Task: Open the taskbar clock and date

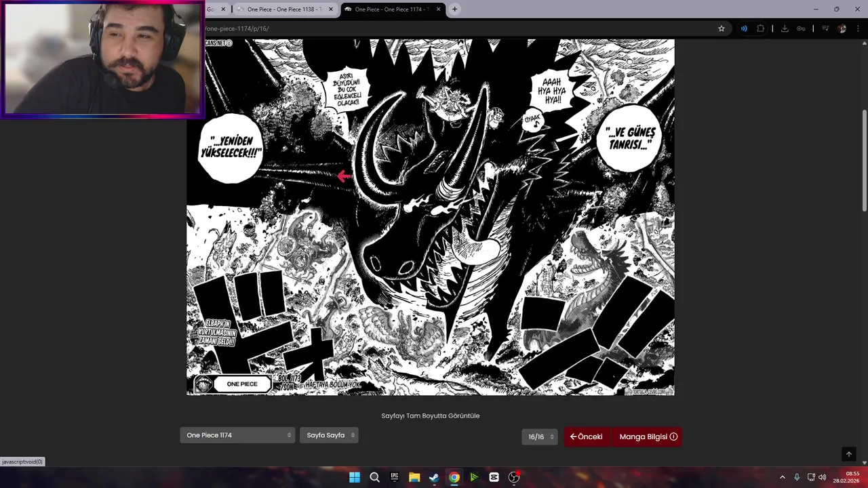Action: 848,477
